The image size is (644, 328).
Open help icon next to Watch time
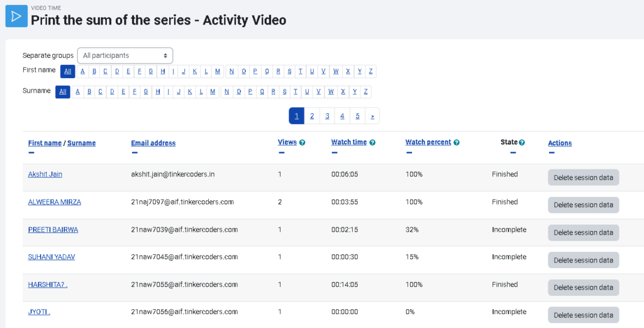click(x=372, y=143)
